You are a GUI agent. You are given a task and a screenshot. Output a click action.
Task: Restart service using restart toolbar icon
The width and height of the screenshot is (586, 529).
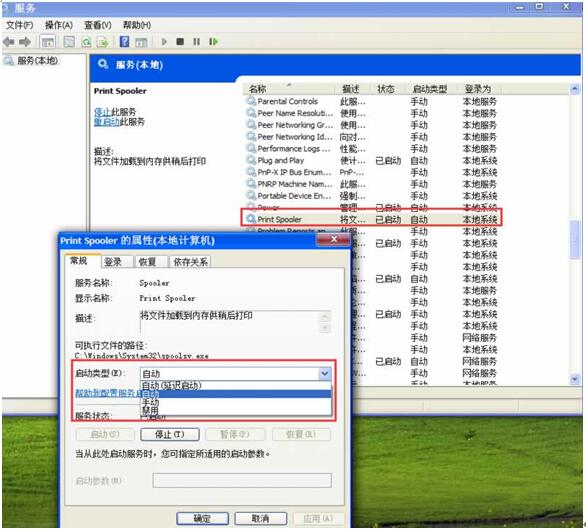point(213,41)
